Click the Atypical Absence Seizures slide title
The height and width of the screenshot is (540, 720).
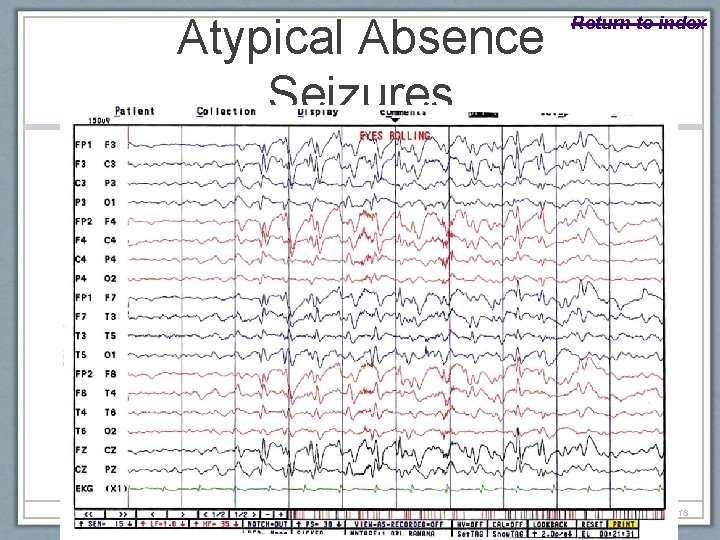[360, 61]
